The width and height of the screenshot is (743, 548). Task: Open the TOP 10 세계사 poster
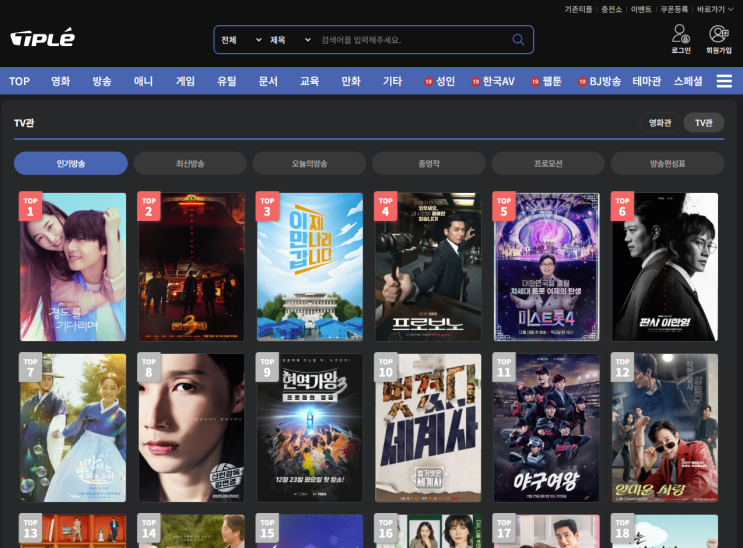(428, 428)
